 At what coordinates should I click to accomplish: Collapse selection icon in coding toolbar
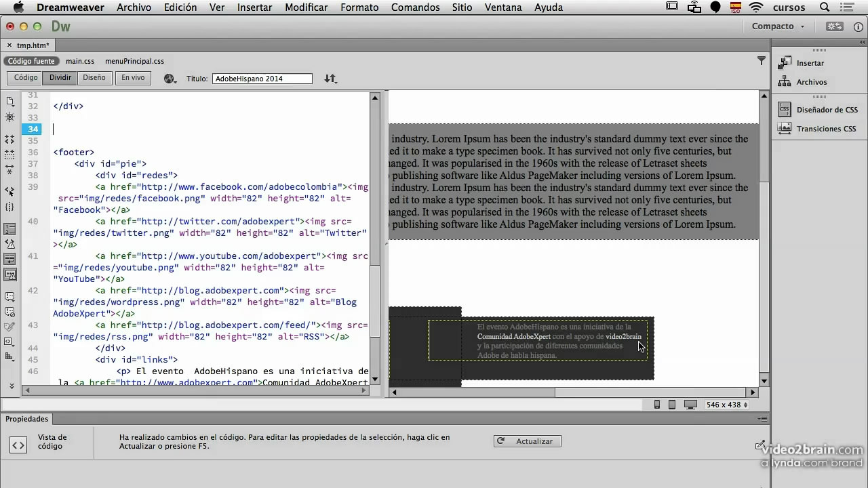(x=10, y=154)
